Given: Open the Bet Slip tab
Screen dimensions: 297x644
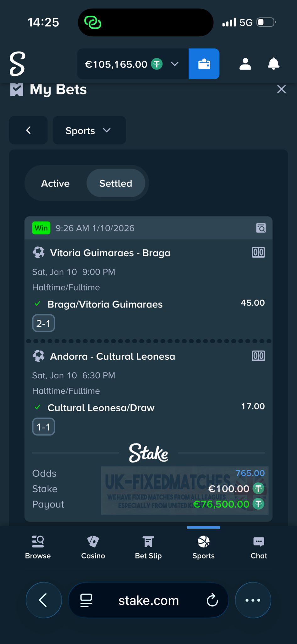Looking at the screenshot, I should pos(148,547).
